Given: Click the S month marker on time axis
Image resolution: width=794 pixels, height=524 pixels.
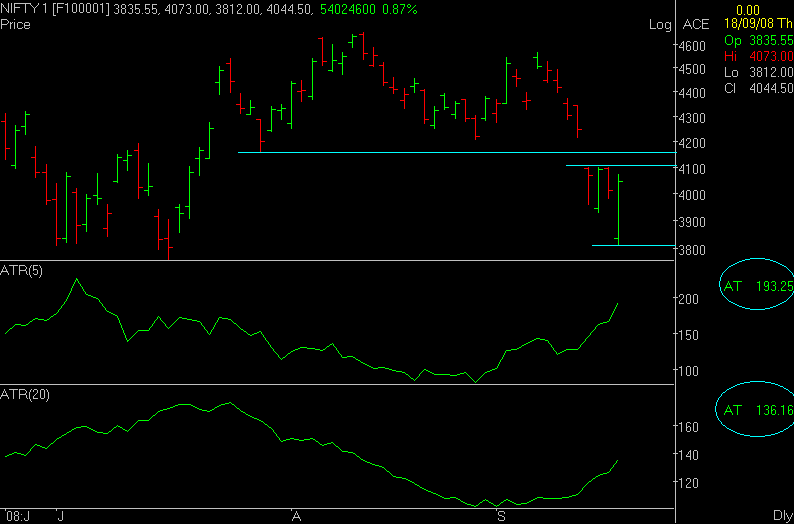Looking at the screenshot, I should point(501,516).
